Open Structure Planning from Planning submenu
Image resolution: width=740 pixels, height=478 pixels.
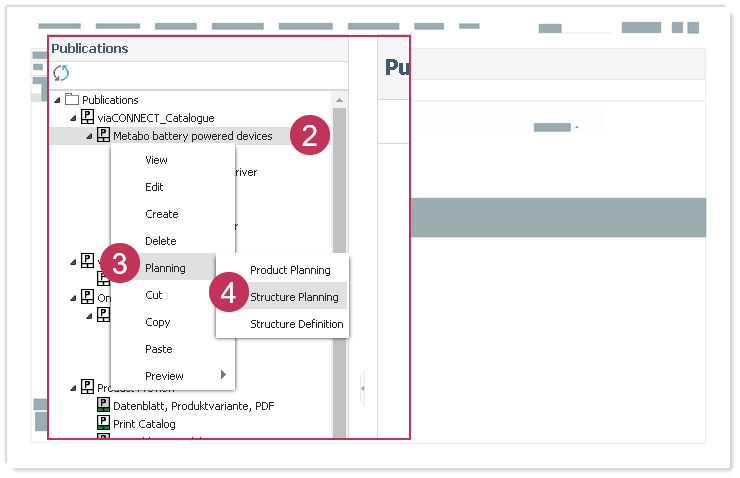[x=294, y=297]
